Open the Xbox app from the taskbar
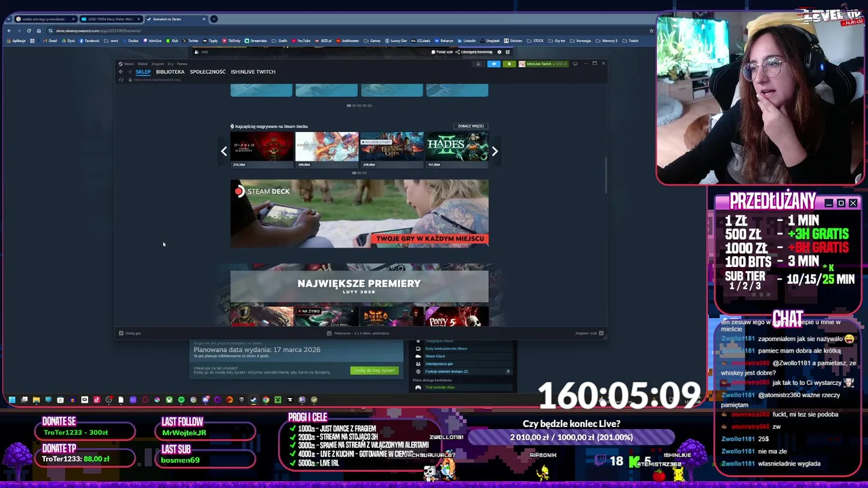Screen dimensions: 868x488 click(169, 400)
